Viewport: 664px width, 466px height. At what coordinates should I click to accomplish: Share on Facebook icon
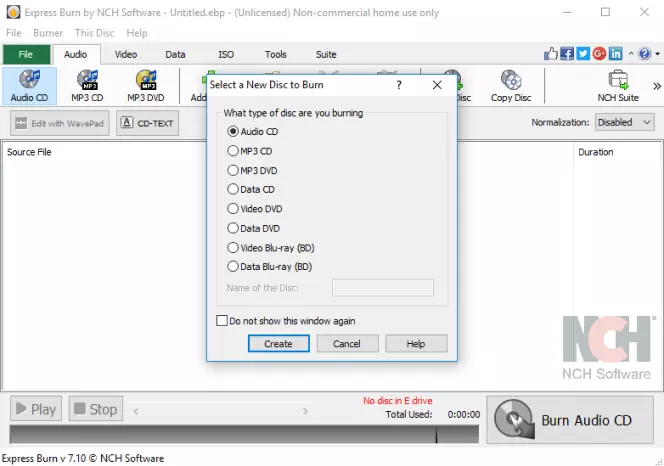(x=567, y=54)
